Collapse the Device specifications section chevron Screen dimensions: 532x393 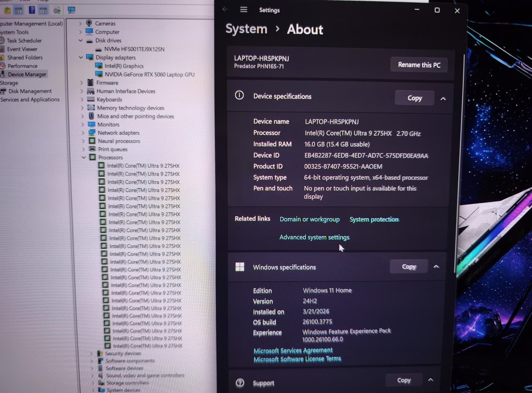coord(443,99)
